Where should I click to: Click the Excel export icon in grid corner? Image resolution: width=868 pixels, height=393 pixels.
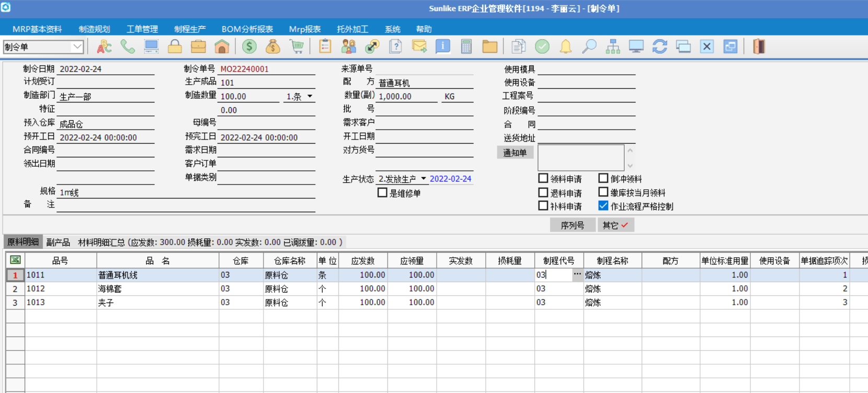[x=15, y=260]
